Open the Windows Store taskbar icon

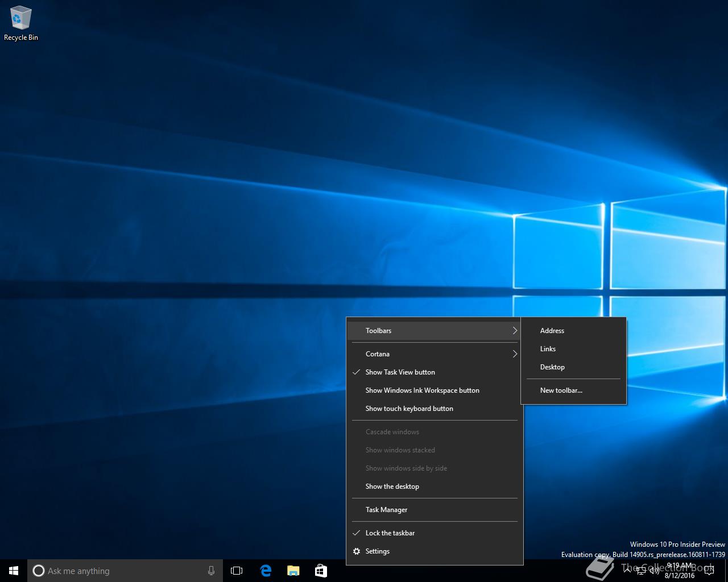coord(321,571)
